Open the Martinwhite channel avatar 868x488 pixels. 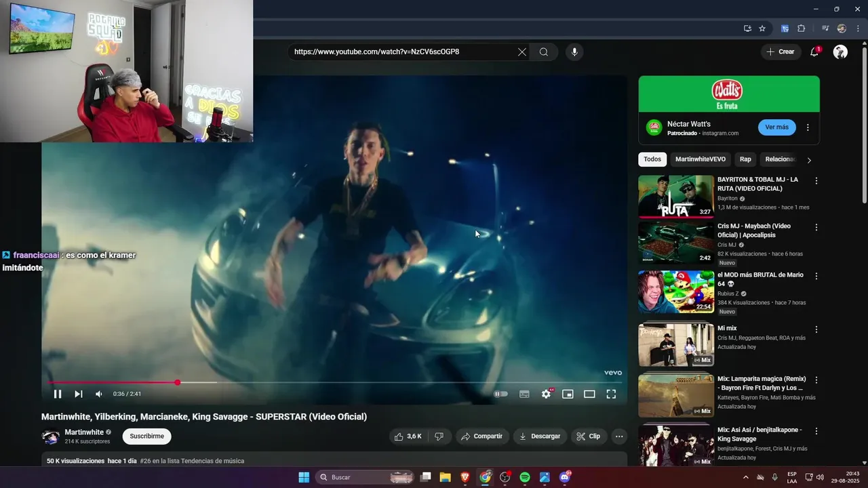tap(51, 436)
